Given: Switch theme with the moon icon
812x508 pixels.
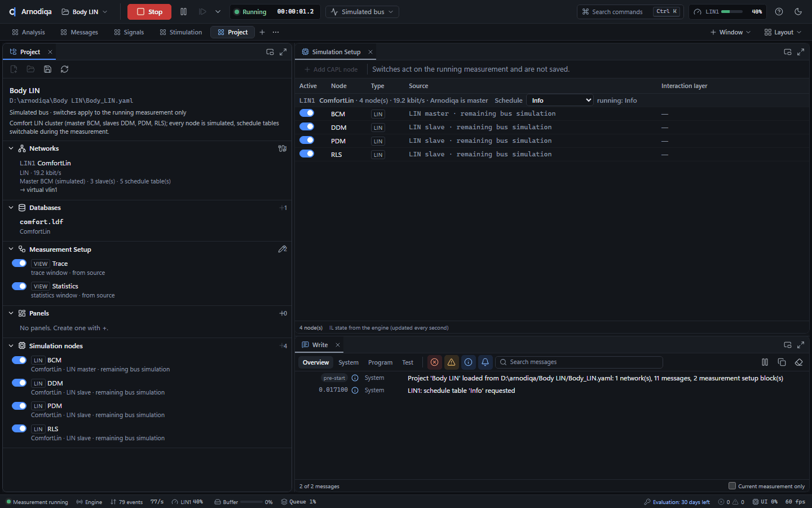Looking at the screenshot, I should click(x=798, y=12).
